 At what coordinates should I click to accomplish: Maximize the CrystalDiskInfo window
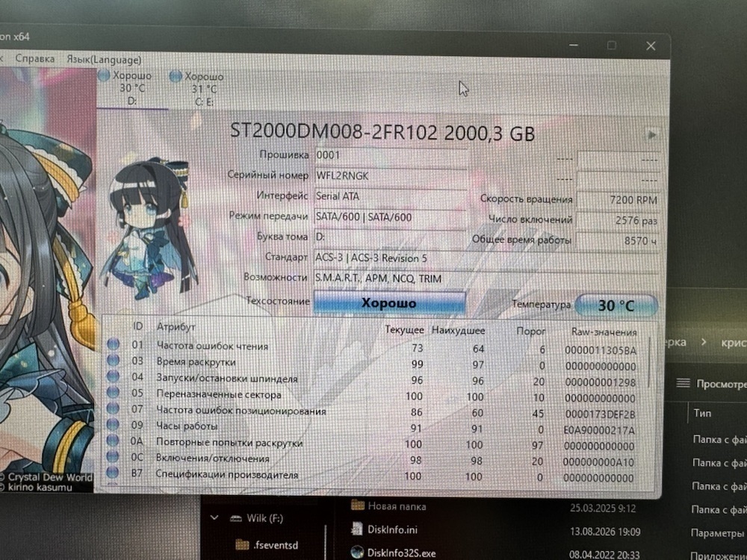point(612,46)
